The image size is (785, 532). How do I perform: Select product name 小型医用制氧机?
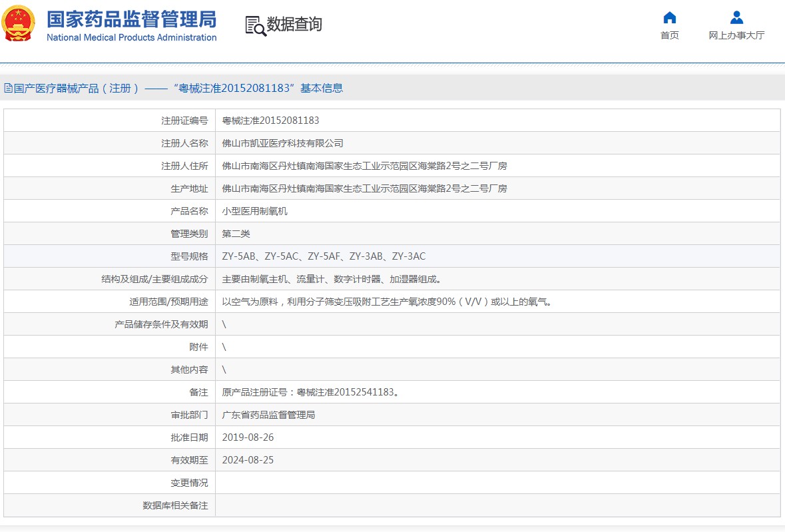coord(254,211)
